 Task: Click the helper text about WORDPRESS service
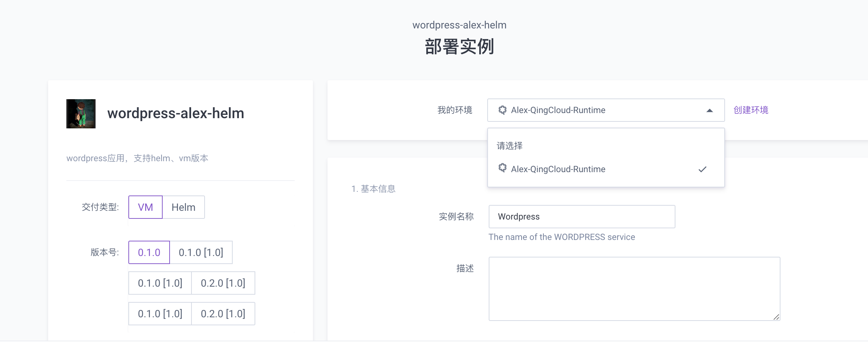(x=562, y=237)
